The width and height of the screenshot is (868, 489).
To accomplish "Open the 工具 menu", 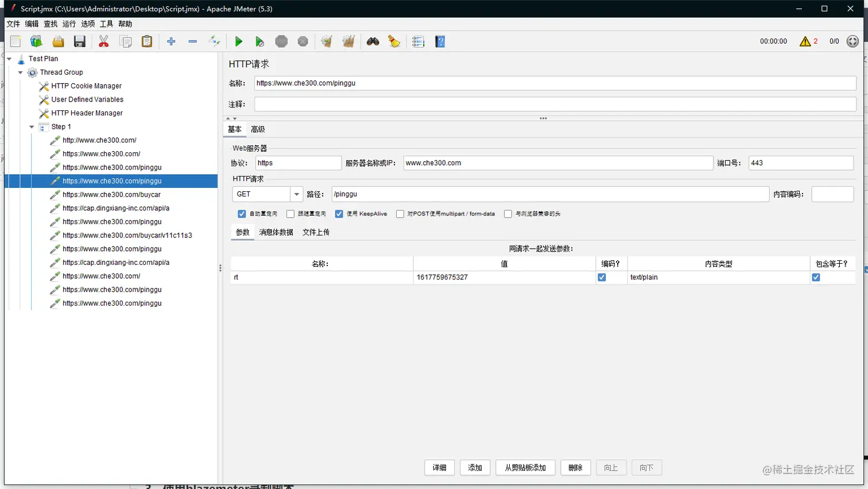I will (106, 24).
